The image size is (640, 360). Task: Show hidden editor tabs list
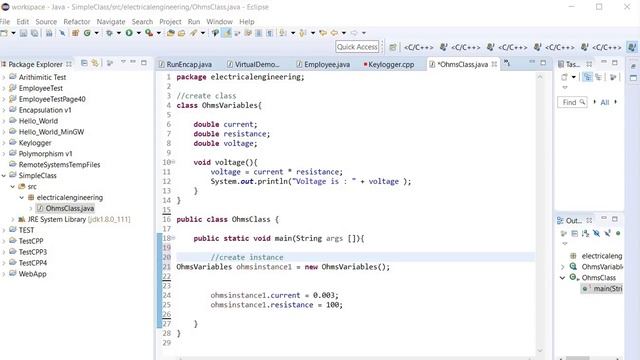point(507,63)
